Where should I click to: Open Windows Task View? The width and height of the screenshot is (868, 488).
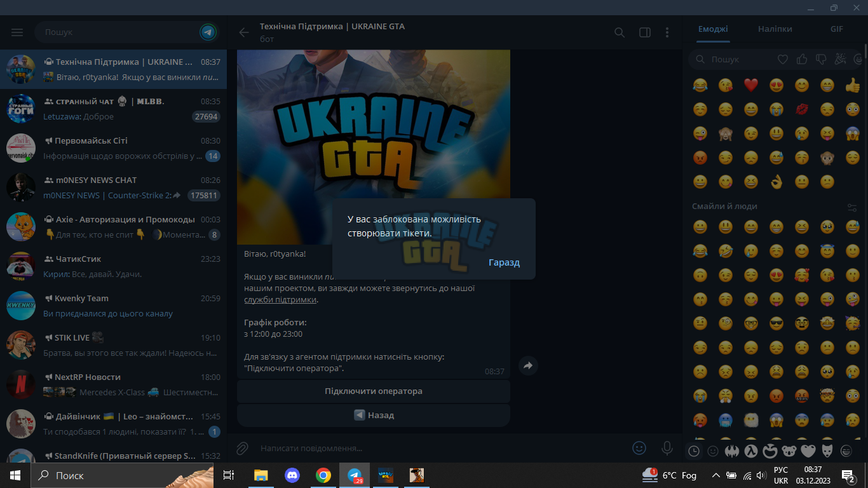pos(229,475)
